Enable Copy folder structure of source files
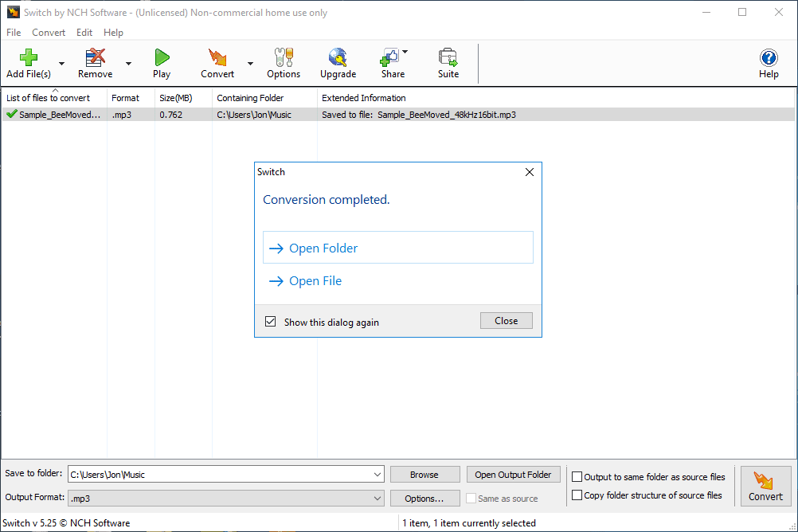 (x=577, y=495)
